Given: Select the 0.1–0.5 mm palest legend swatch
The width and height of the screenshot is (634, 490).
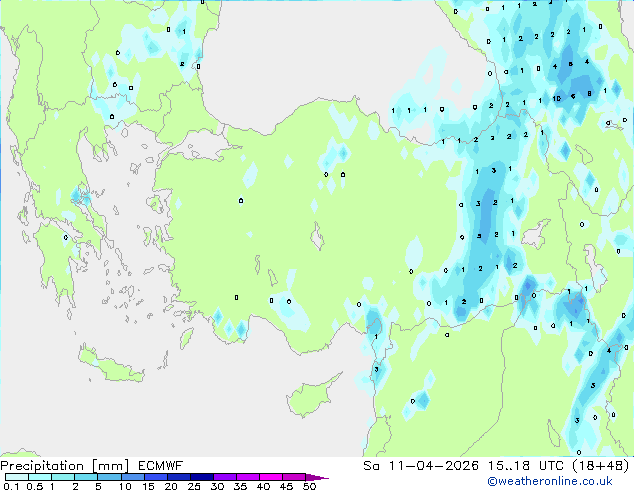Looking at the screenshot, I should pyautogui.click(x=17, y=477).
